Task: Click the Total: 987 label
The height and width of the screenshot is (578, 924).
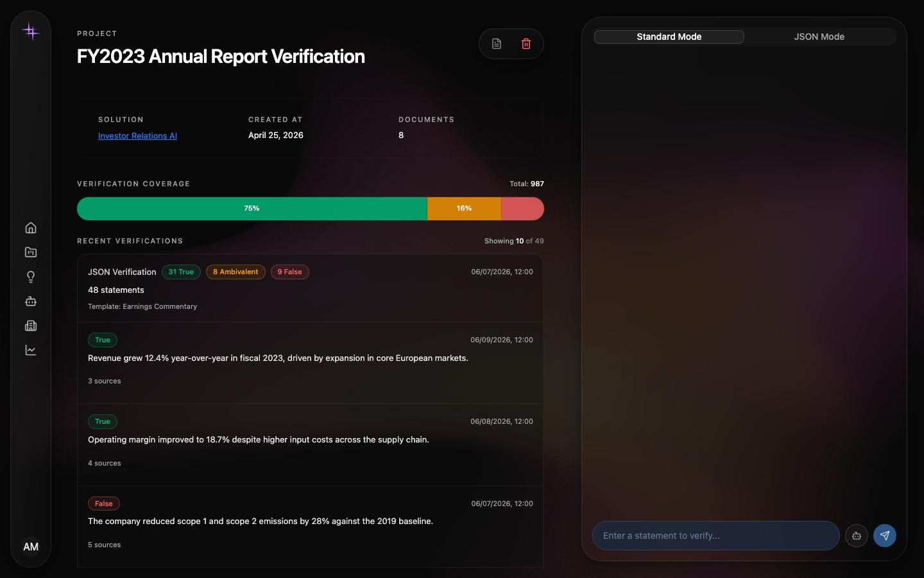Action: coord(527,184)
